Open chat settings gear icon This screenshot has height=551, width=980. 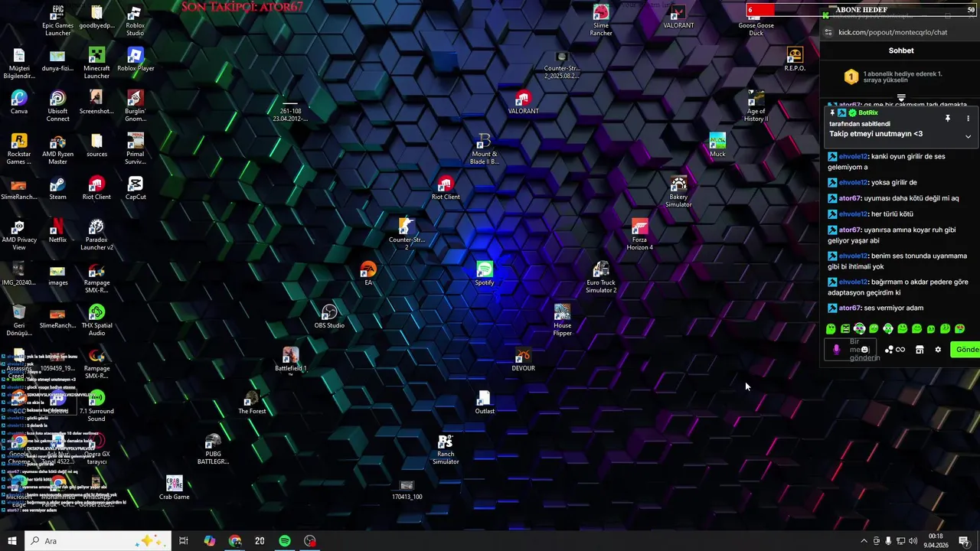pyautogui.click(x=938, y=350)
